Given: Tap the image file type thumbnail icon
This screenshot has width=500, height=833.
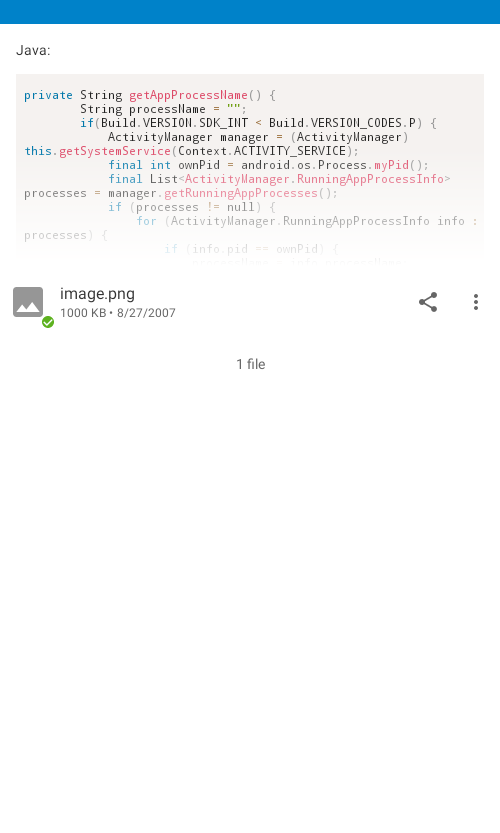Looking at the screenshot, I should [x=28, y=302].
